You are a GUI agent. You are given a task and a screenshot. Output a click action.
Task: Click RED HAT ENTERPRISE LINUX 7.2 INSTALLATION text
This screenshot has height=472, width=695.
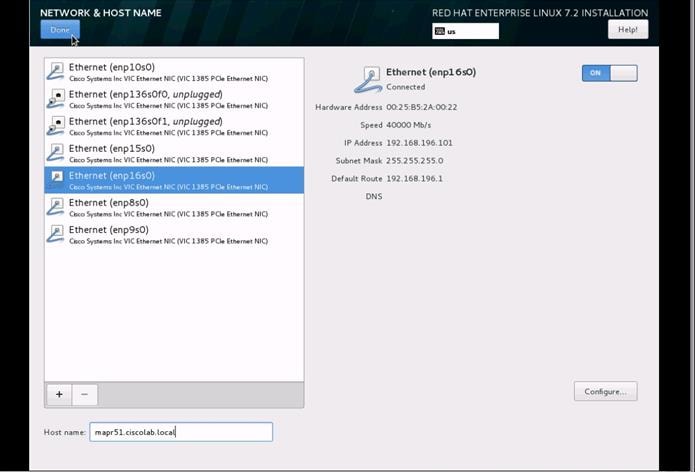[x=540, y=13]
